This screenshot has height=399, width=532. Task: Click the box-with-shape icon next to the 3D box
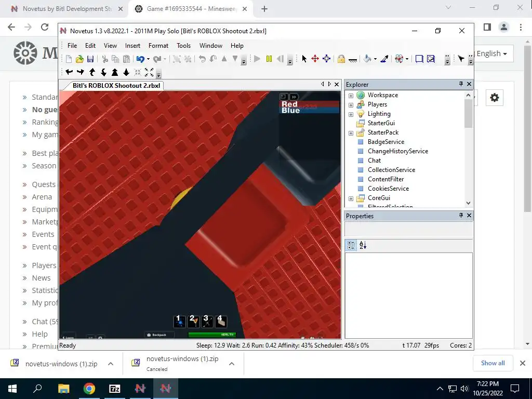(x=431, y=59)
